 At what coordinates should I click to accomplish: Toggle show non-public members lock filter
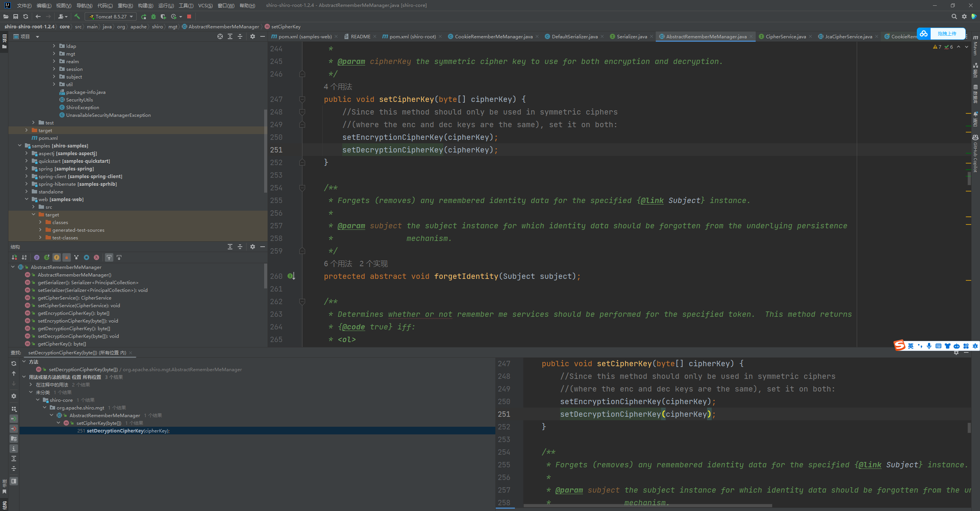pos(67,257)
